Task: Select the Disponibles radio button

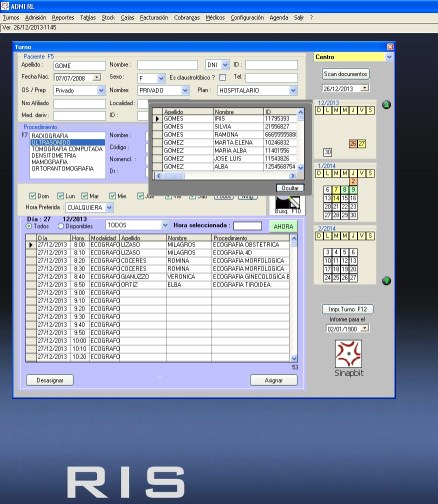Action: click(61, 226)
